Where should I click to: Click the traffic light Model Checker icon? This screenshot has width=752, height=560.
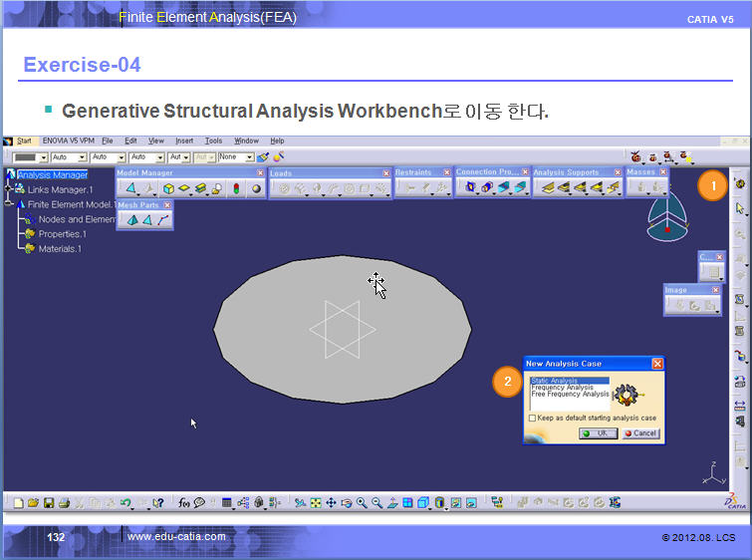click(x=236, y=187)
